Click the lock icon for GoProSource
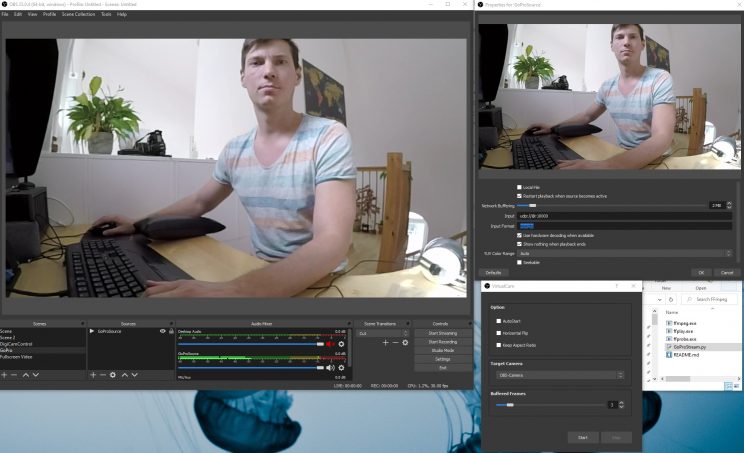Image resolution: width=744 pixels, height=453 pixels. (171, 331)
